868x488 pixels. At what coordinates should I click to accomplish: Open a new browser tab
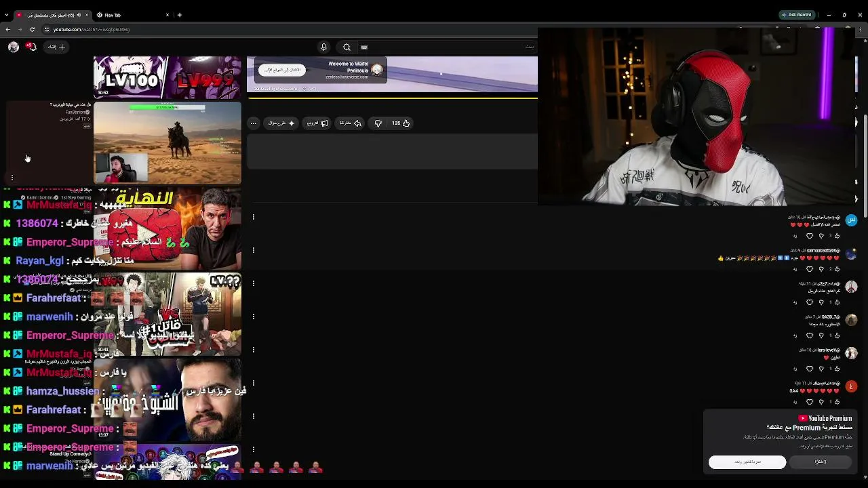pos(180,15)
